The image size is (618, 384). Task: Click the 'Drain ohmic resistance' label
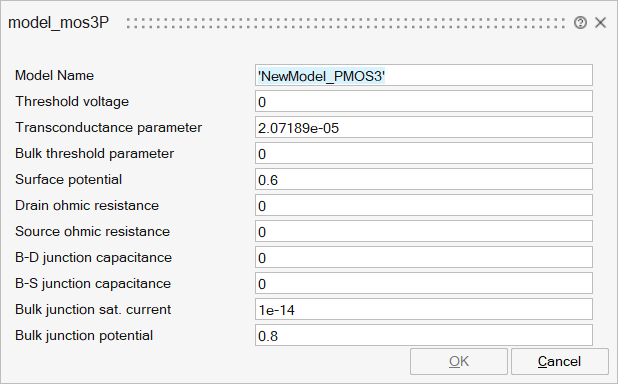tap(87, 206)
